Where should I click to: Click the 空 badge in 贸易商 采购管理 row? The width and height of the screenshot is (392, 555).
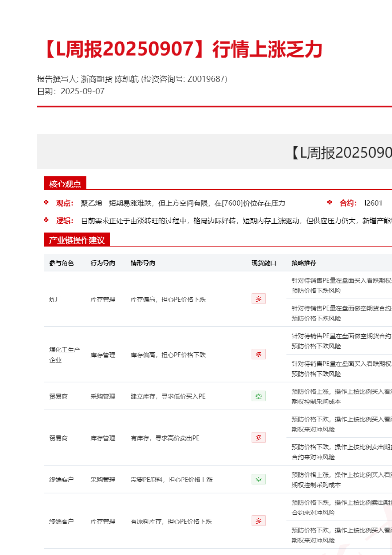pos(258,396)
